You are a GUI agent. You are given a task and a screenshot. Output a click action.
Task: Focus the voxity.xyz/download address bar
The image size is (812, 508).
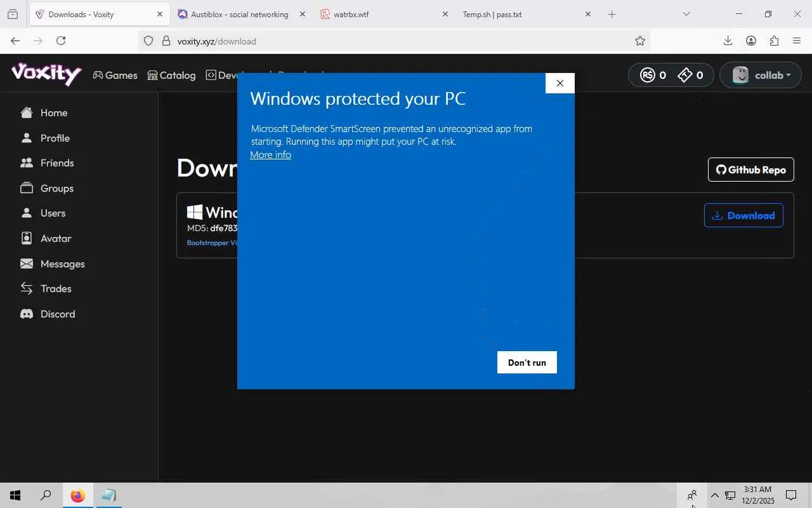[x=393, y=41]
